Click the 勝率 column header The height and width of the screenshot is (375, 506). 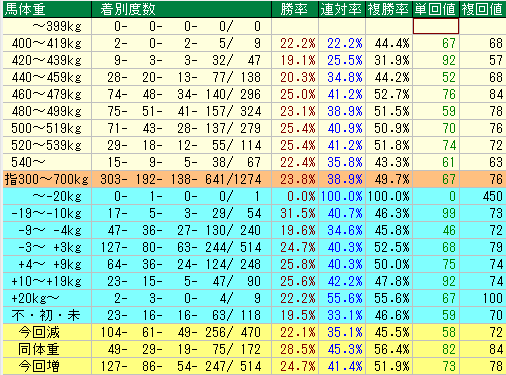[x=295, y=9]
